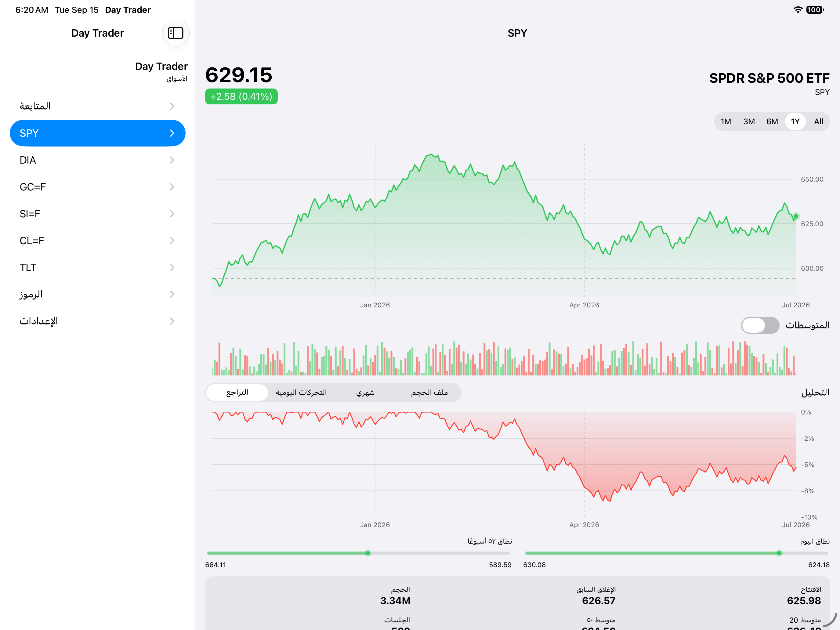Select SI=F in the sidebar list
The height and width of the screenshot is (630, 840).
(x=98, y=214)
